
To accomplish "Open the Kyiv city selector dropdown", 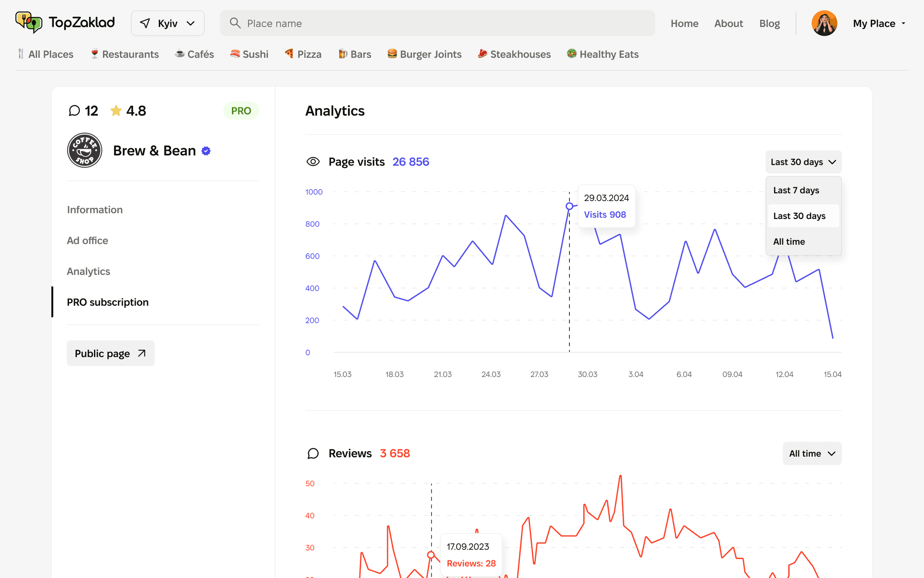I will pyautogui.click(x=167, y=23).
